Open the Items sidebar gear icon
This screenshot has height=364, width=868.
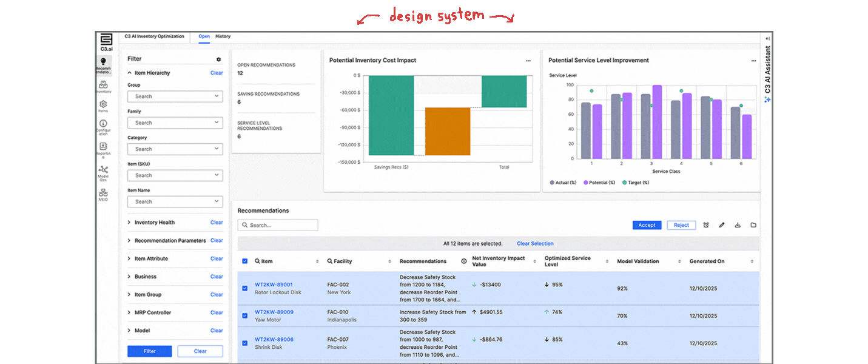pos(103,104)
